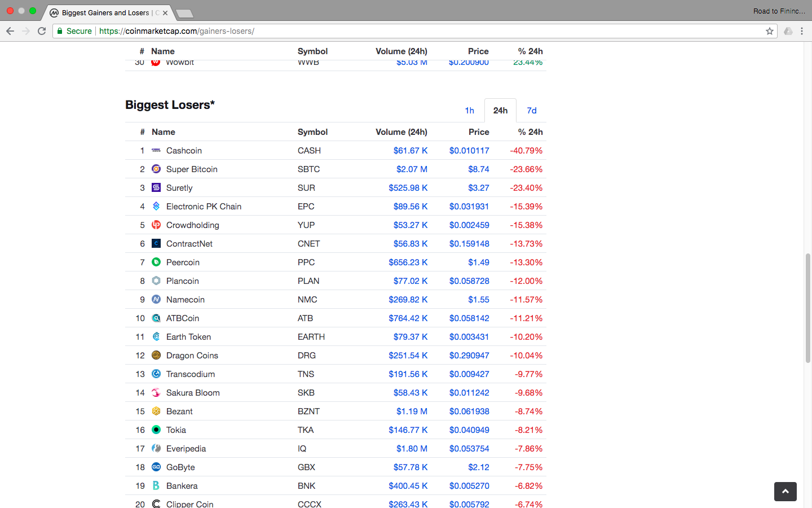The width and height of the screenshot is (812, 508).
Task: Click ATBCoin's $764.42 K volume link
Action: click(x=408, y=318)
